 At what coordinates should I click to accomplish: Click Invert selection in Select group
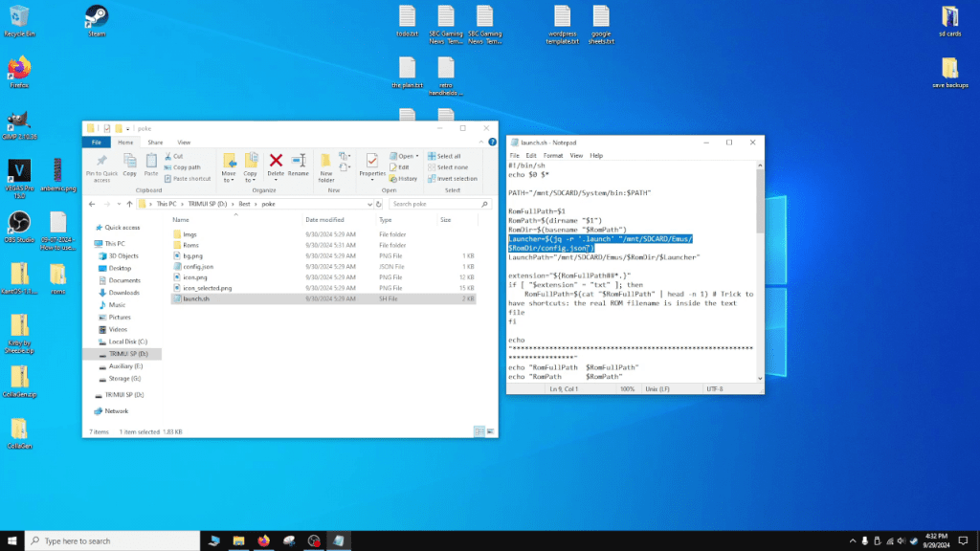(x=452, y=179)
